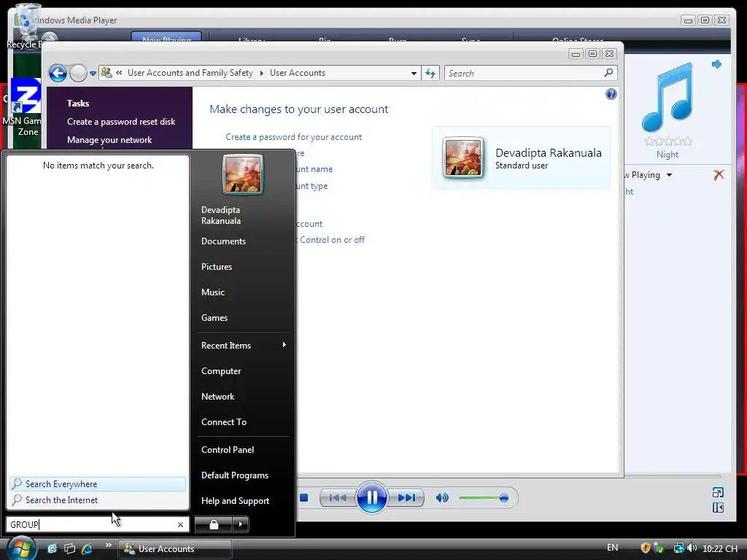The width and height of the screenshot is (747, 560).
Task: Pause playback in Media Player
Action: [x=371, y=497]
